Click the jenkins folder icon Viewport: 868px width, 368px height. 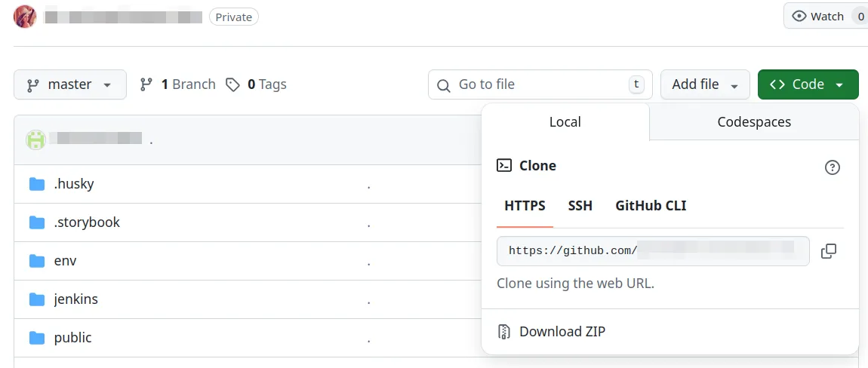tap(37, 299)
